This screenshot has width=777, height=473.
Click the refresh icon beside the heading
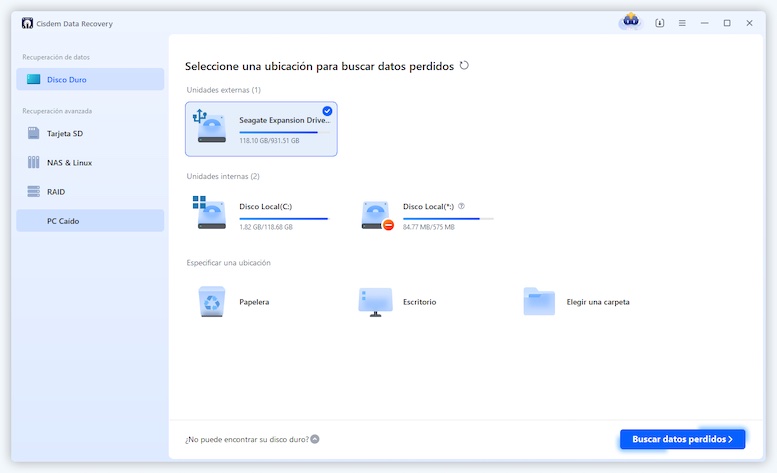click(464, 65)
